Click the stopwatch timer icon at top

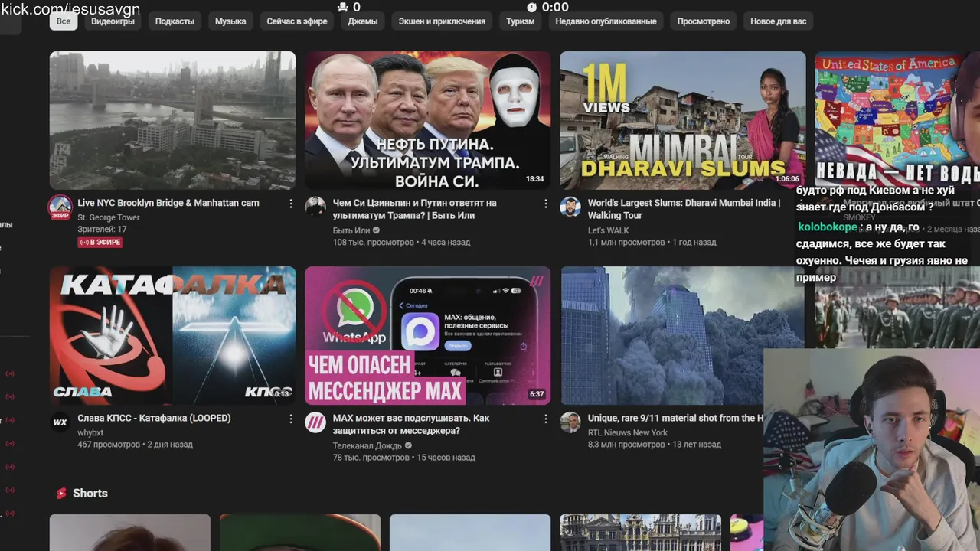click(532, 7)
